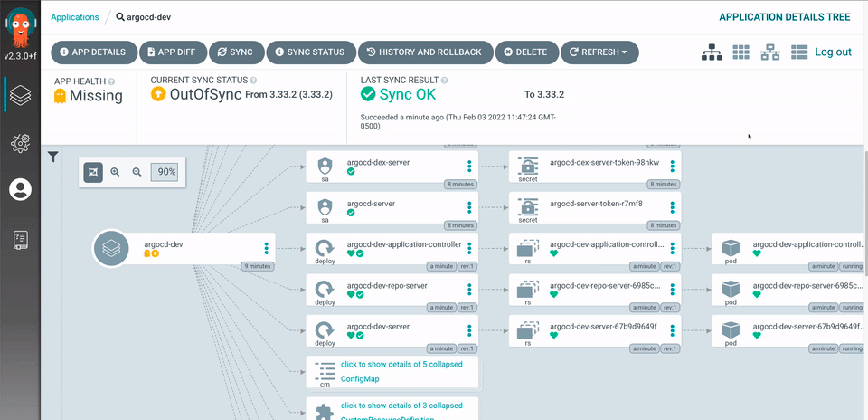Switch to the tree view layout icon

click(712, 52)
